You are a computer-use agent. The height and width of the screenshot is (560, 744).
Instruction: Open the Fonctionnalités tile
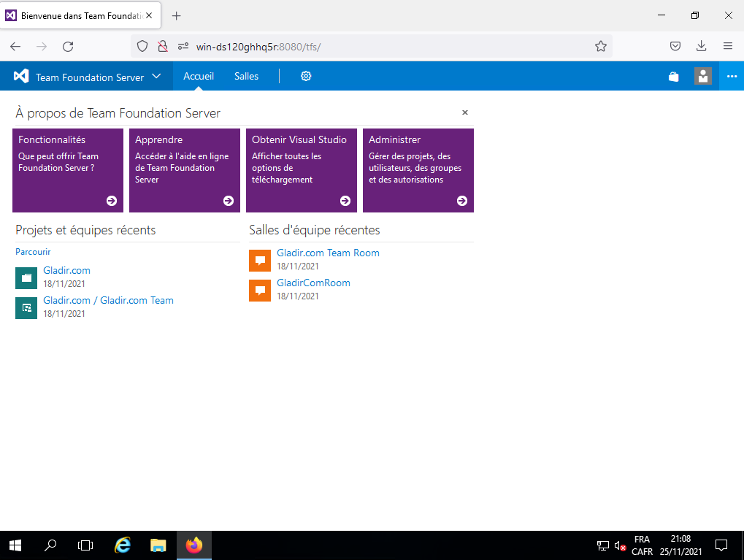pos(68,170)
